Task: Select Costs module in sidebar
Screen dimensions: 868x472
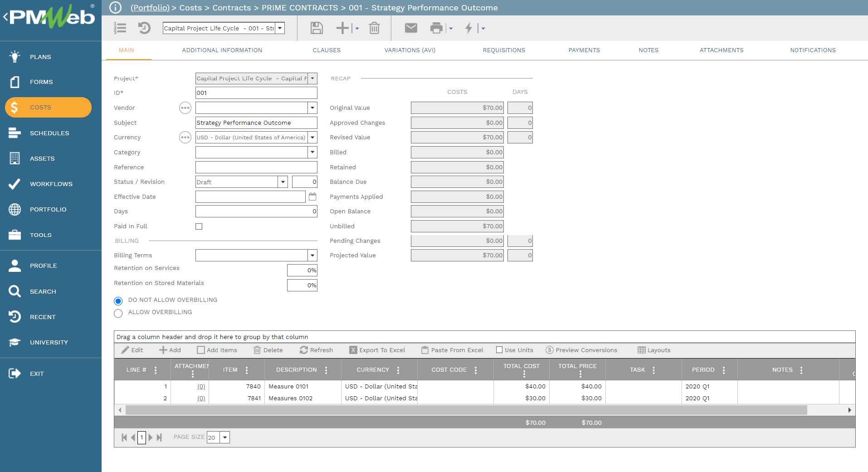Action: [48, 107]
